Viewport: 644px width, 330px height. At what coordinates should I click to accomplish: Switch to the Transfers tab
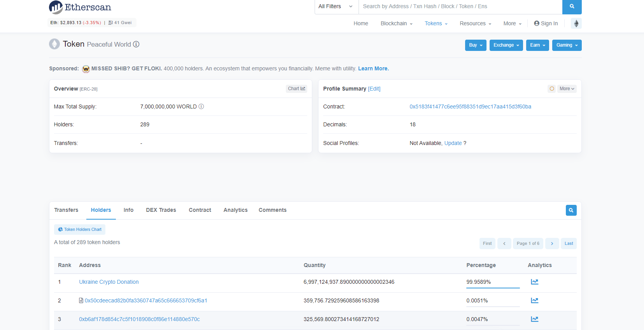[66, 210]
